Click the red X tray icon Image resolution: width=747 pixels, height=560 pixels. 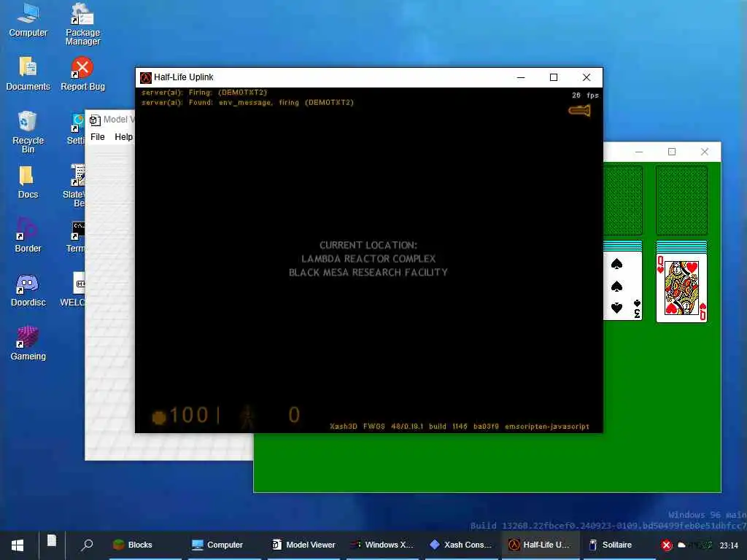667,545
